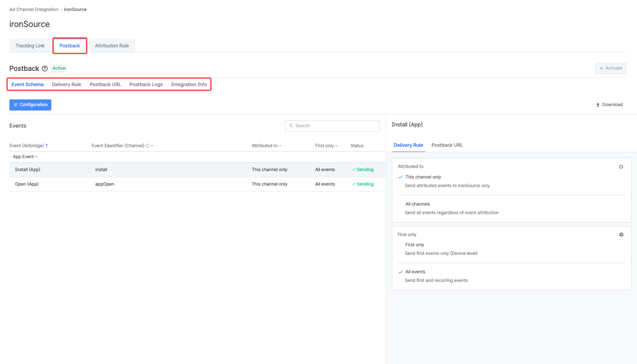This screenshot has height=364, width=637.
Task: Select the Install (App) event row
Action: point(197,170)
